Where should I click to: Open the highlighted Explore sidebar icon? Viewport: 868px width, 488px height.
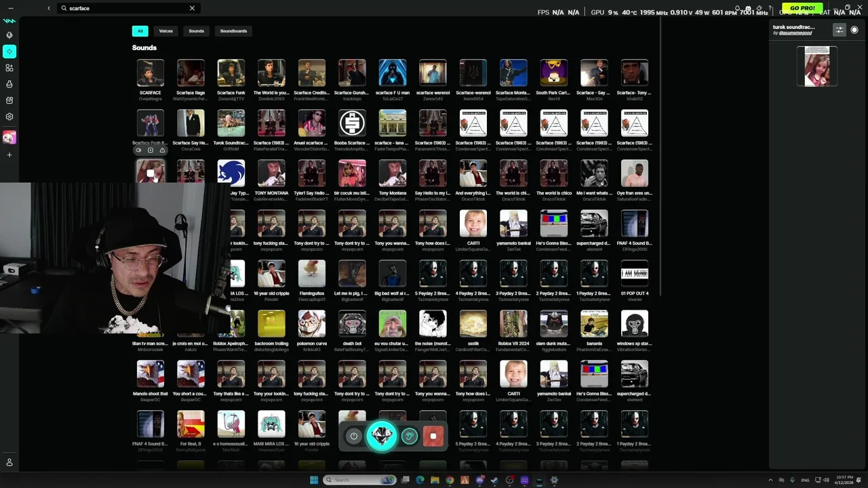tap(9, 52)
